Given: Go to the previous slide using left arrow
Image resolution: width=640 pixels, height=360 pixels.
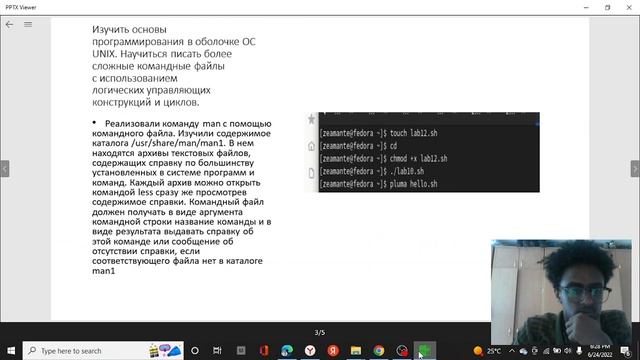Looking at the screenshot, I should (x=5, y=169).
